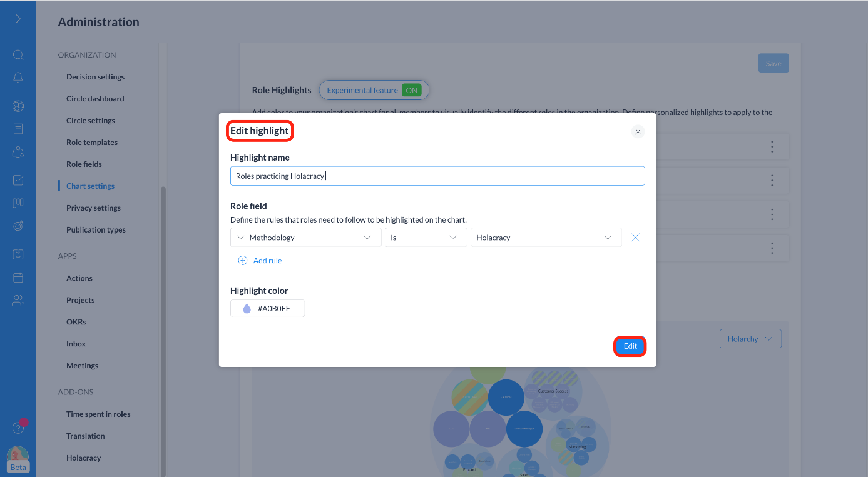The height and width of the screenshot is (477, 868).
Task: Select Chart settings in sidebar
Action: [91, 186]
